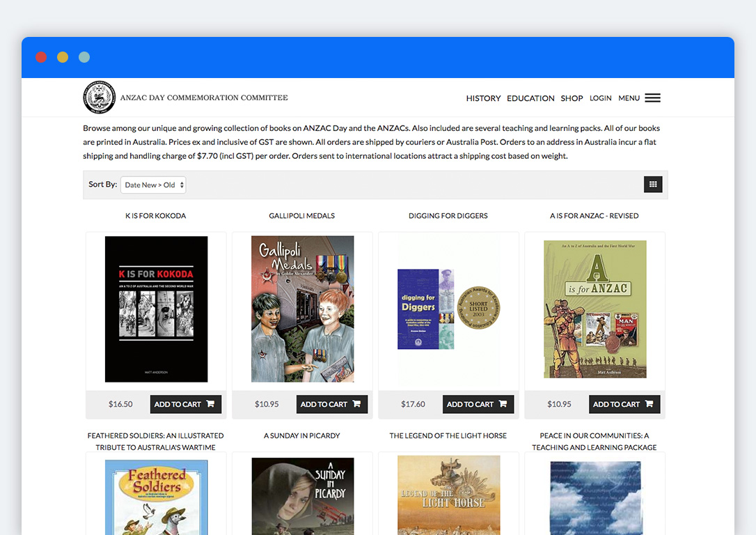Click the MENU label
The height and width of the screenshot is (535, 756).
pos(629,98)
